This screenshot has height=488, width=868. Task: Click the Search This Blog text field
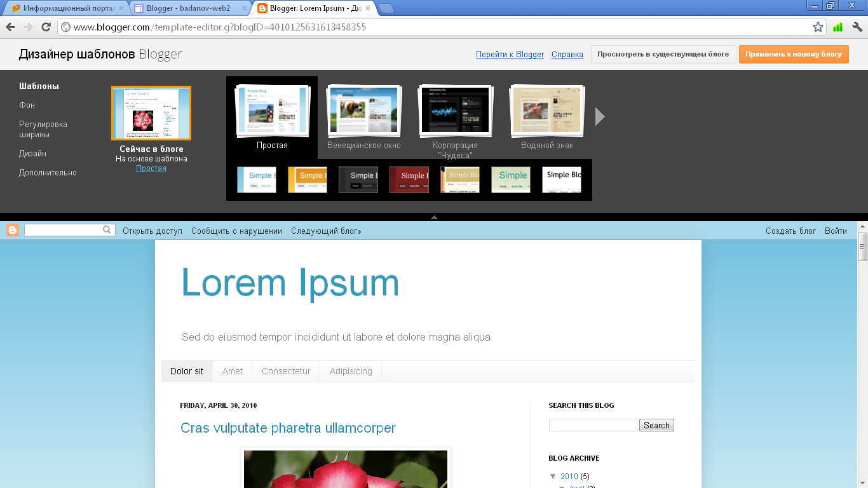tap(593, 425)
